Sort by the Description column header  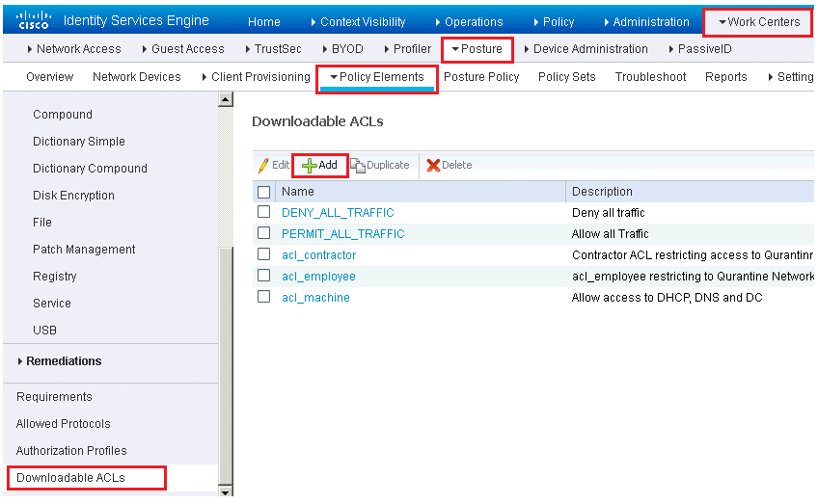point(602,192)
